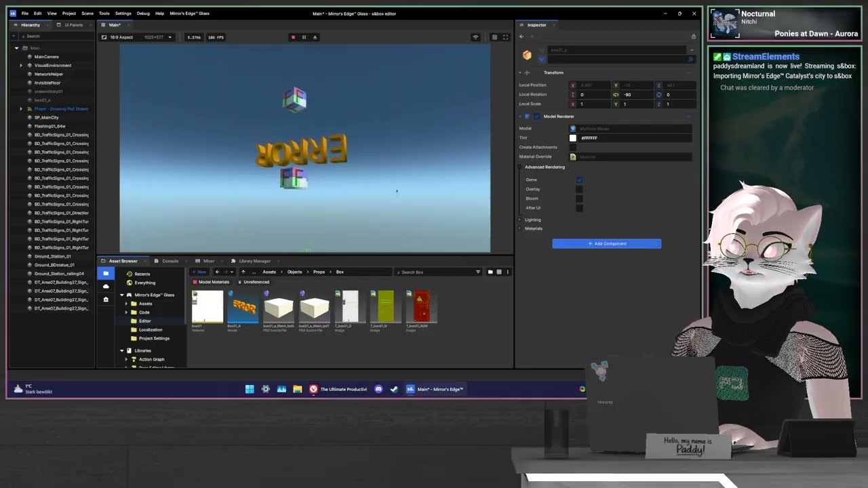Open the Settings gear in the taskbar
The image size is (868, 488).
point(266,389)
